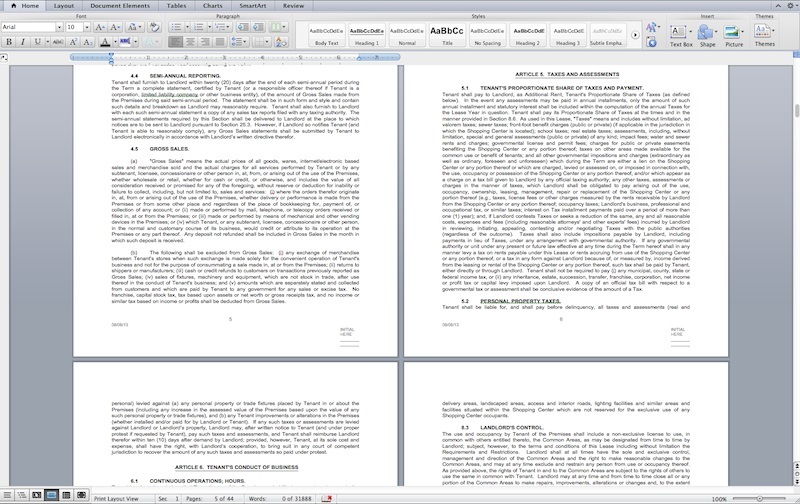Open the columns dropdown
The image size is (800, 504).
(278, 27)
